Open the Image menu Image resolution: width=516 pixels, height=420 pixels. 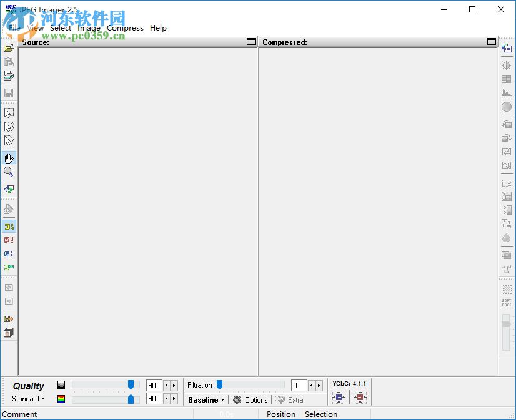point(89,28)
